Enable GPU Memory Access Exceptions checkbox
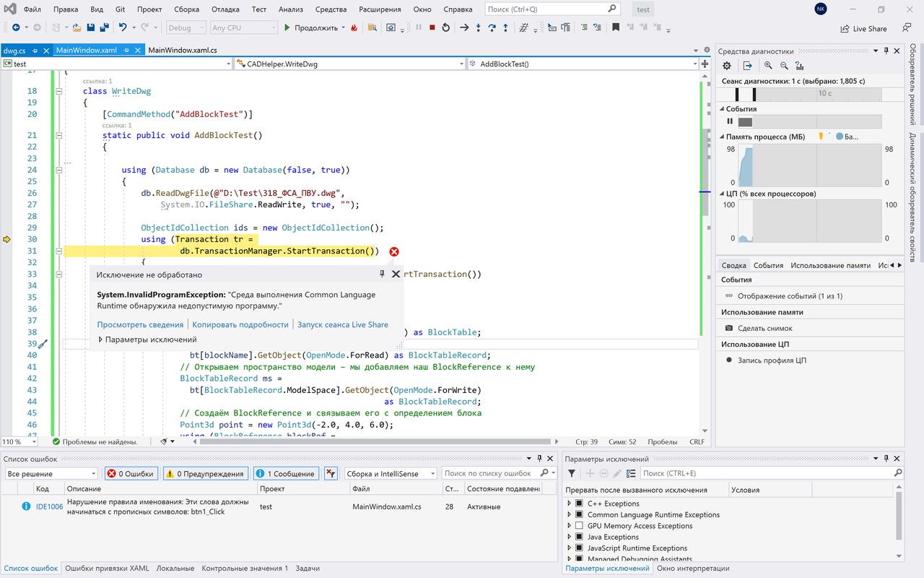Screen dimensions: 924x578 click(x=579, y=526)
